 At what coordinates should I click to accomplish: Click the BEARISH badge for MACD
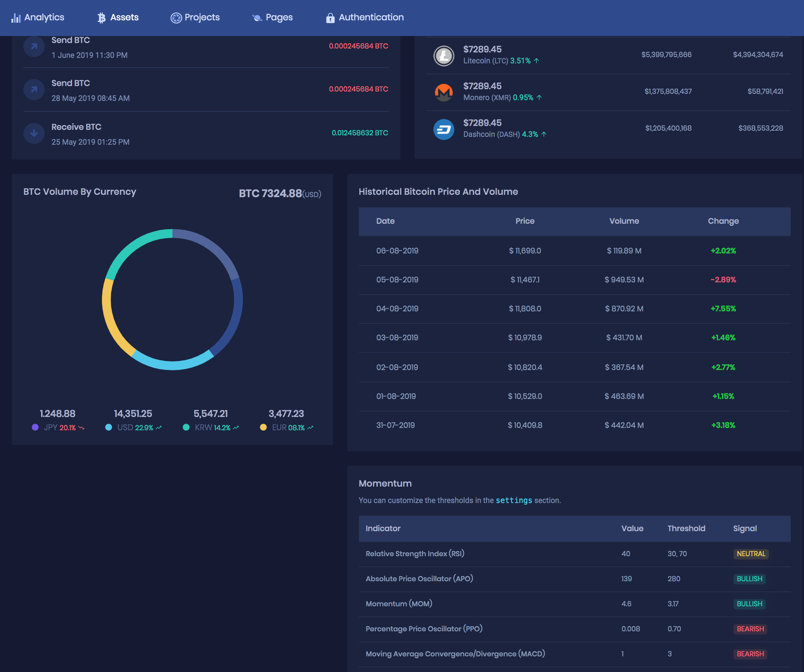pyautogui.click(x=750, y=654)
